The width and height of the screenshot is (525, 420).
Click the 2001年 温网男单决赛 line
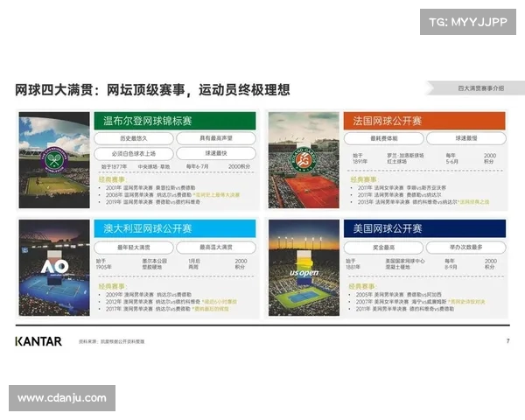150,188
